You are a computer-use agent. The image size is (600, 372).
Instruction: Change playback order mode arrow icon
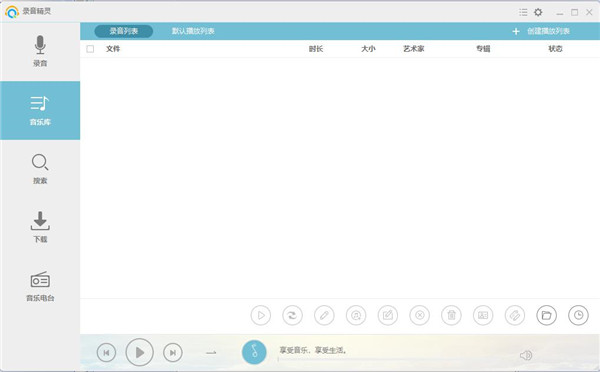[x=211, y=352]
